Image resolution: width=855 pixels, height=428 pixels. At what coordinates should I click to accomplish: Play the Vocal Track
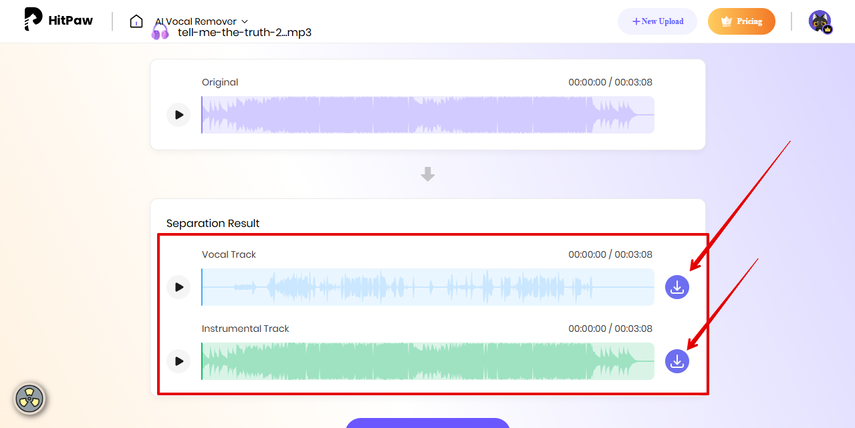click(x=178, y=287)
